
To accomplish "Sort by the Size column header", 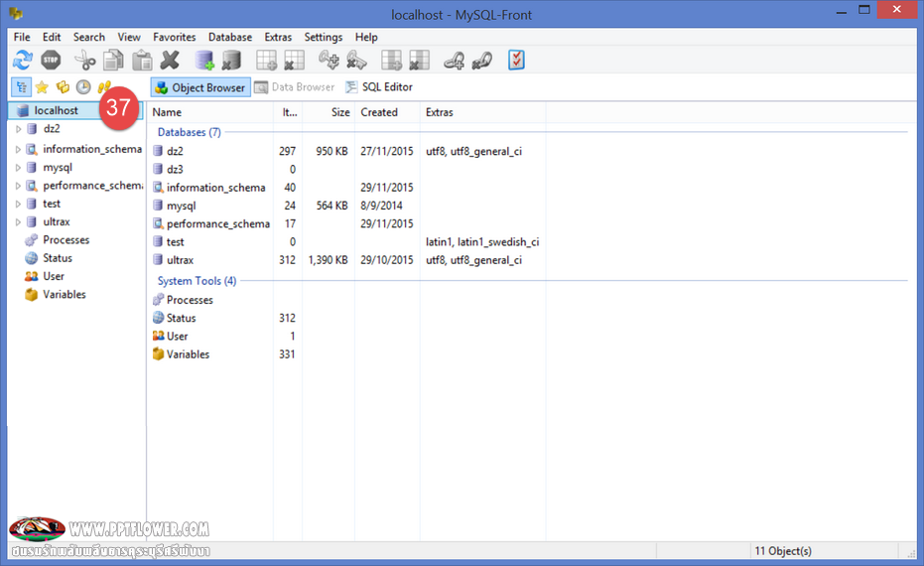I will point(329,112).
